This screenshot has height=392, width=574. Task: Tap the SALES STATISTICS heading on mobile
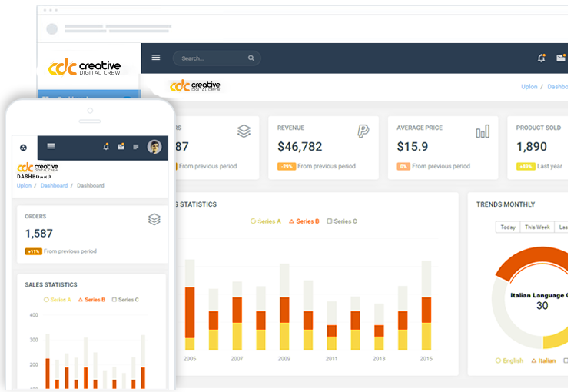coord(51,284)
